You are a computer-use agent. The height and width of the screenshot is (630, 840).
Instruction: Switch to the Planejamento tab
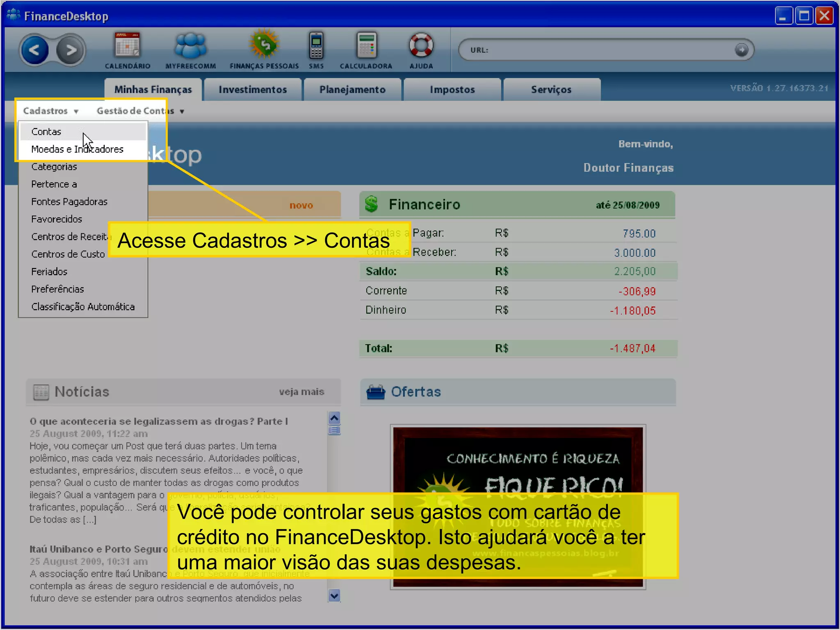point(352,89)
